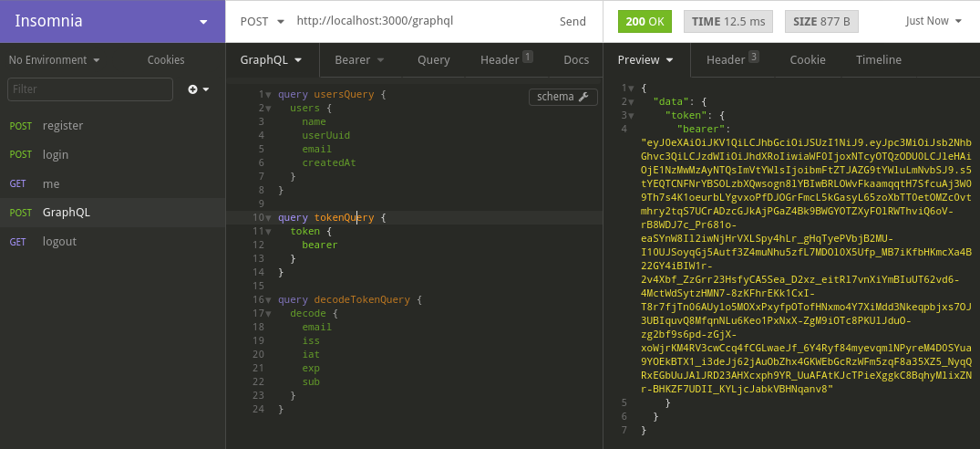Click the 200 OK status badge
Screen dimensions: 980x449
tap(645, 21)
